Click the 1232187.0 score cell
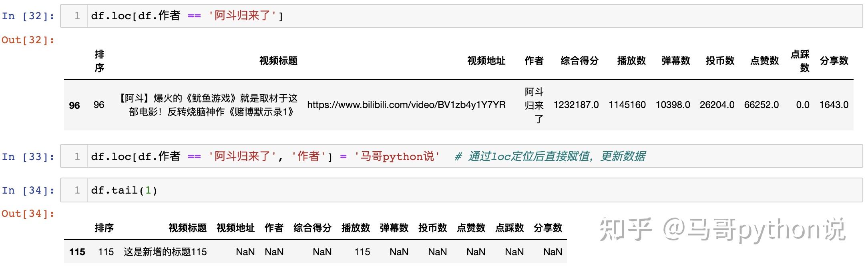Screen dimensions: 868x268 point(576,105)
